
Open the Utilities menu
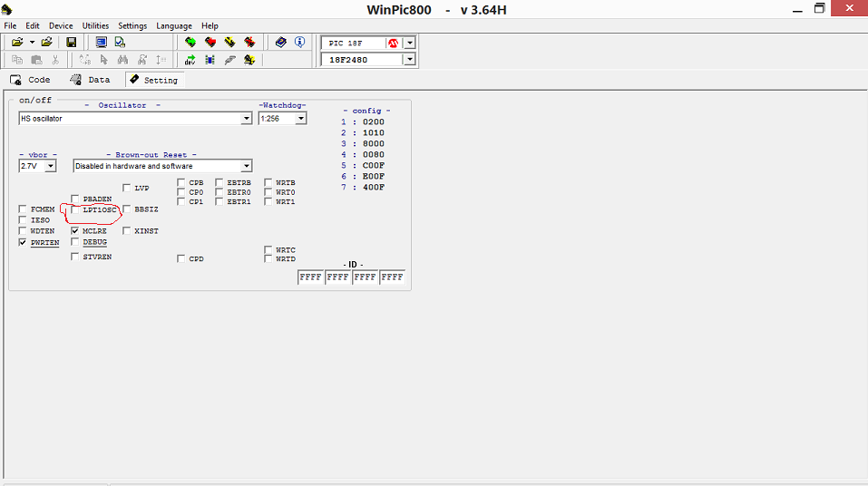(96, 26)
